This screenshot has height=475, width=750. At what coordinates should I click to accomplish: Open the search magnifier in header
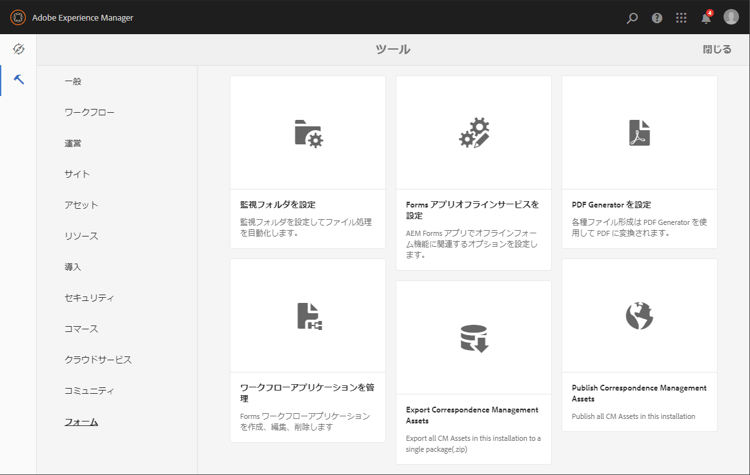pos(632,18)
